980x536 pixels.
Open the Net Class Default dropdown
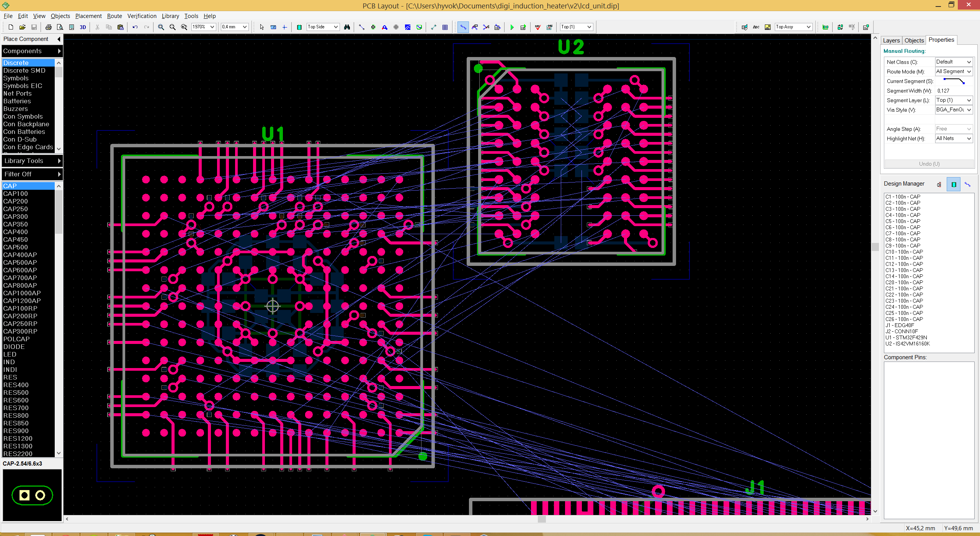(x=954, y=62)
